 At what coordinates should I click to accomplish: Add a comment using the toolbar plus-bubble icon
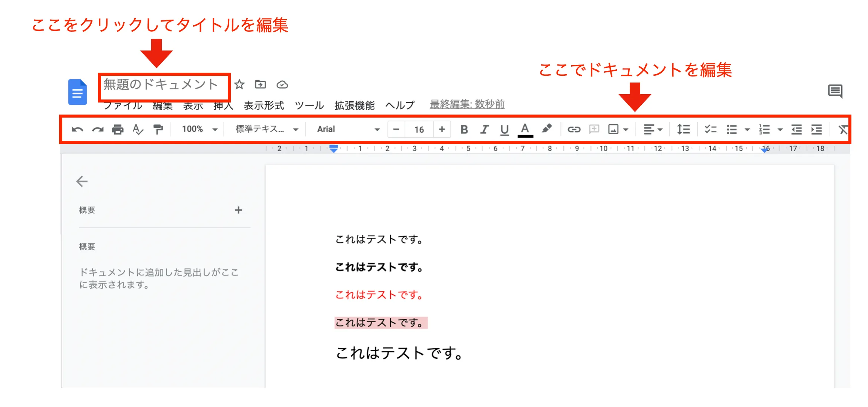click(x=594, y=129)
